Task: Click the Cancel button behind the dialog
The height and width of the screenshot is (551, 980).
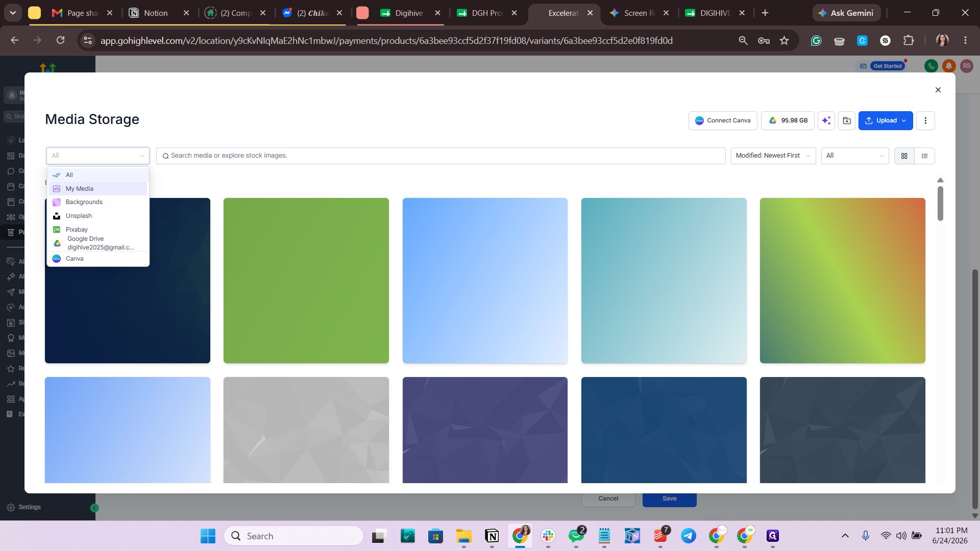Action: (x=608, y=499)
